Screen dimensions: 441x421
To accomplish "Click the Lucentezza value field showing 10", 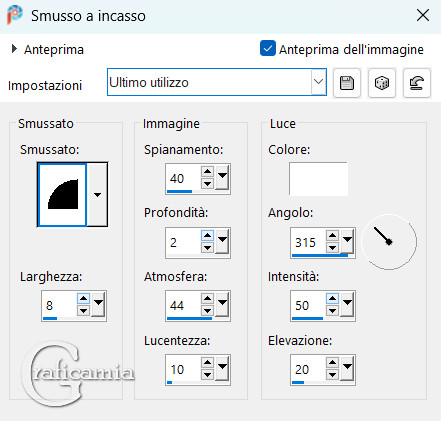I will coord(184,370).
